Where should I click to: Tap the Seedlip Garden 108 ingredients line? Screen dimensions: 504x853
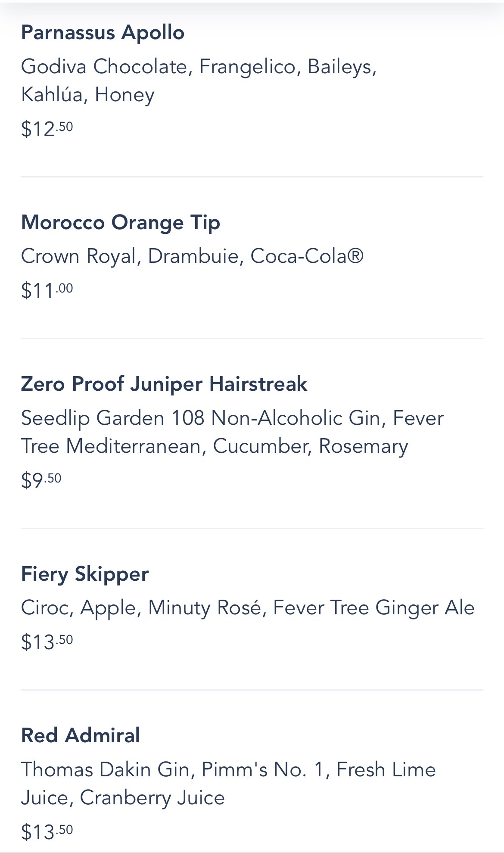232,418
